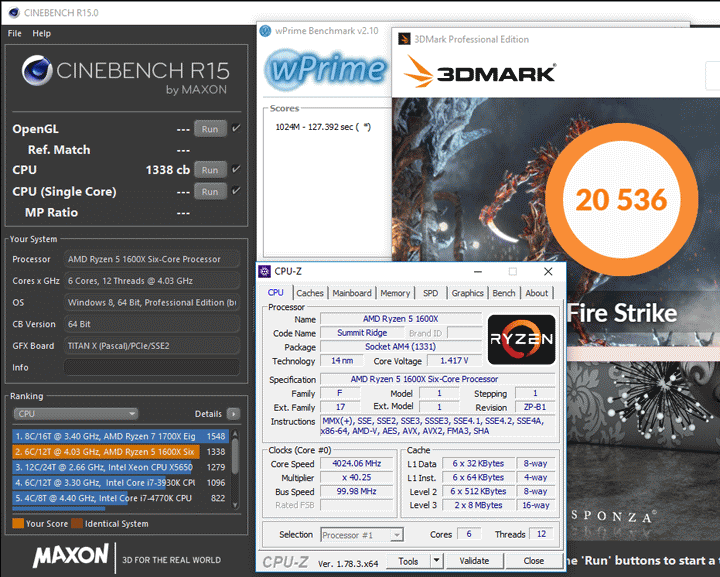Select ranking row Intel Xeon CPU X5650
The image size is (720, 577).
(120, 467)
